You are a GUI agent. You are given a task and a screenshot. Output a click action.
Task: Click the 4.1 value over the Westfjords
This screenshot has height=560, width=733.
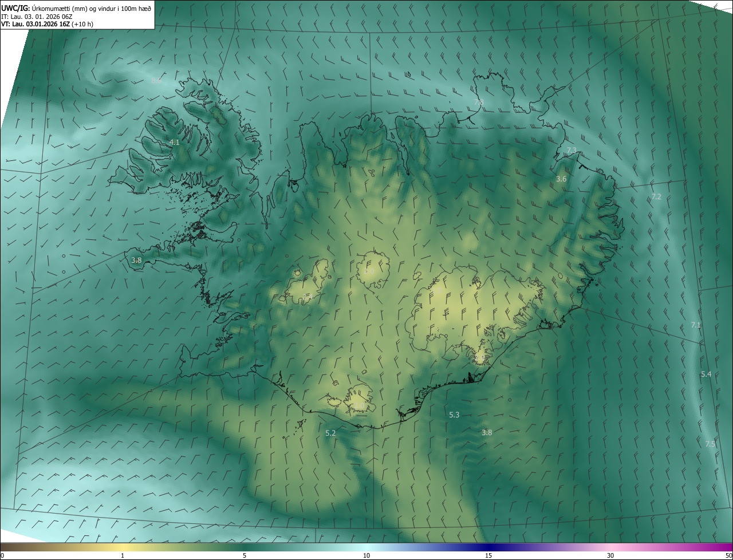175,142
